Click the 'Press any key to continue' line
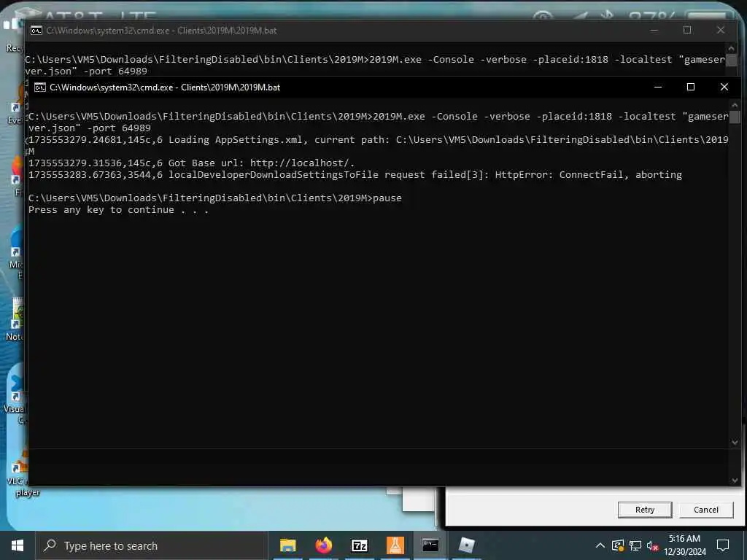The height and width of the screenshot is (560, 747). [119, 210]
